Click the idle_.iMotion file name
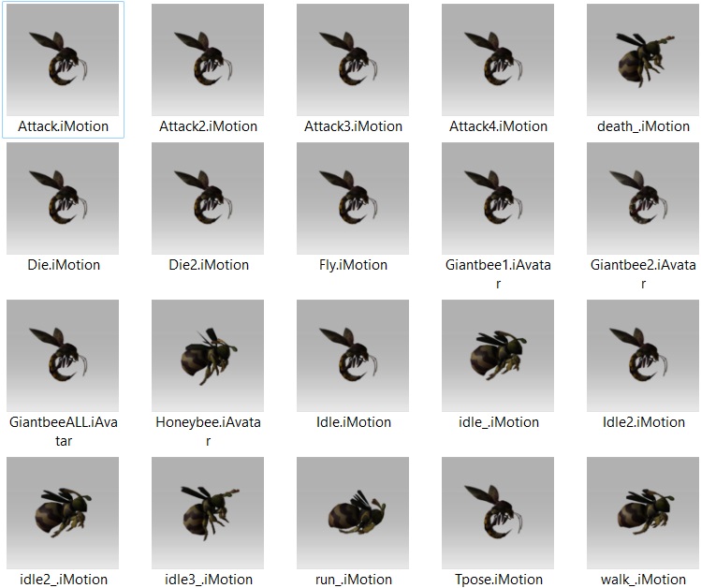 [x=499, y=422]
